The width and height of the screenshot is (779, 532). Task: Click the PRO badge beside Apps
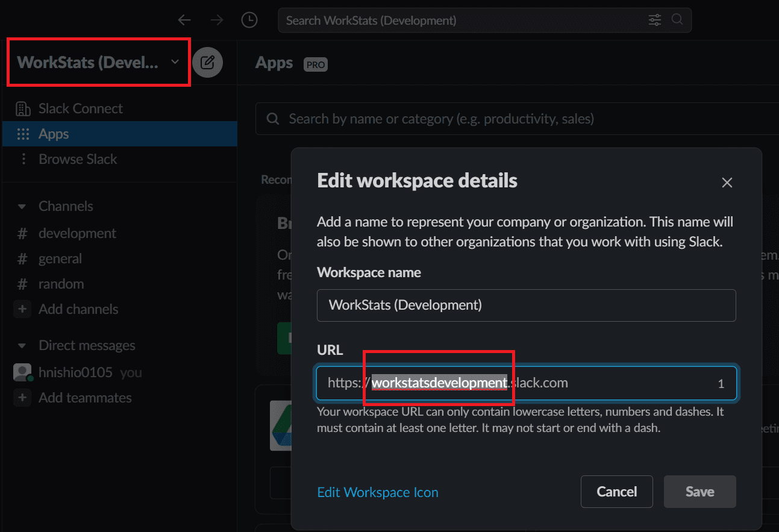(316, 64)
